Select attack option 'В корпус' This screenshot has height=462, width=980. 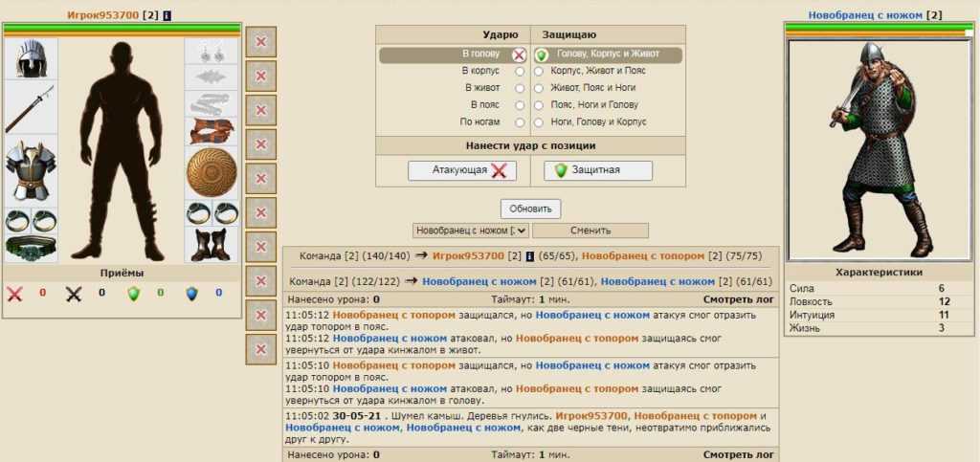[520, 72]
